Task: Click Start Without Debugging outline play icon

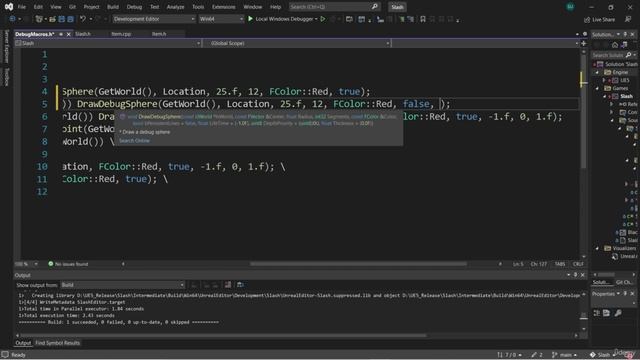Action: 323,19
